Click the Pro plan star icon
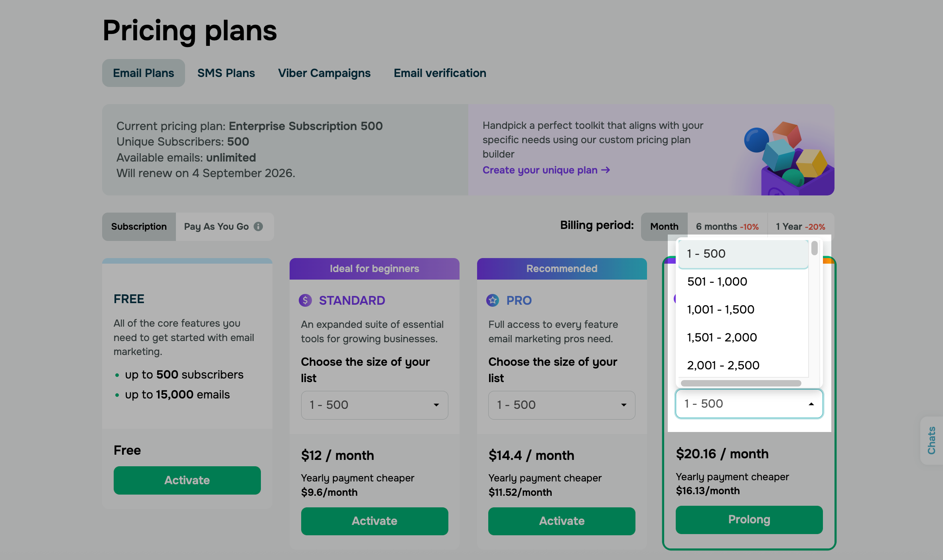Screen dimensions: 943x560 pos(493,300)
